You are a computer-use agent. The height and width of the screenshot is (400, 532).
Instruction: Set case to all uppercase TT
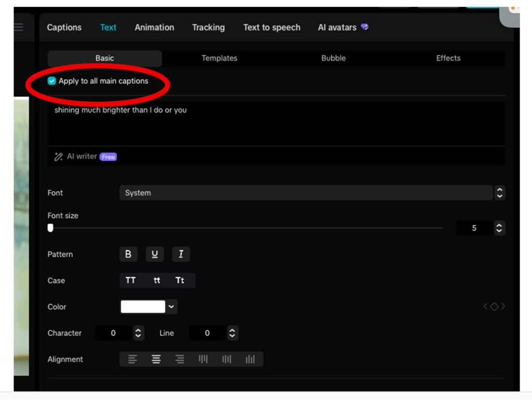(x=131, y=281)
